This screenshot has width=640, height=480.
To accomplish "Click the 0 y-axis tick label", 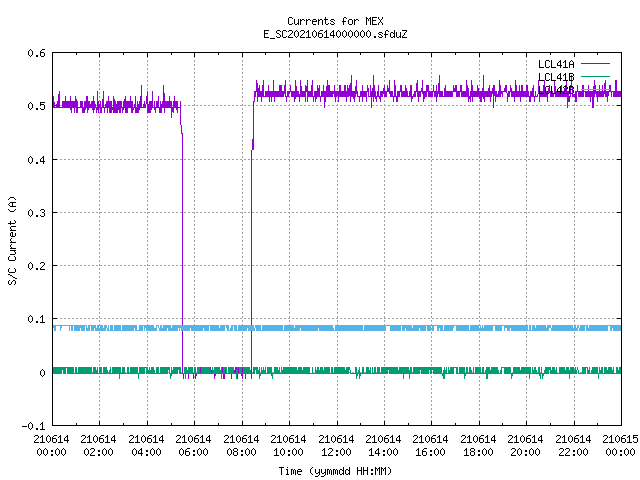I will click(x=42, y=373).
